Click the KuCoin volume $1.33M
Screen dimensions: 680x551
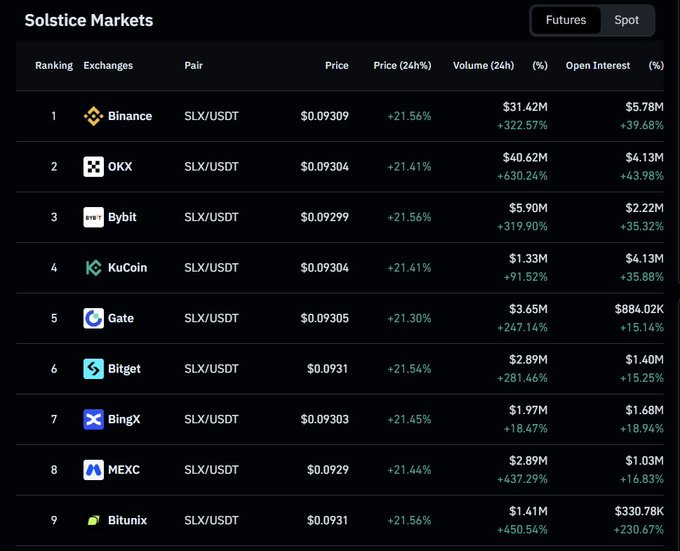point(528,258)
